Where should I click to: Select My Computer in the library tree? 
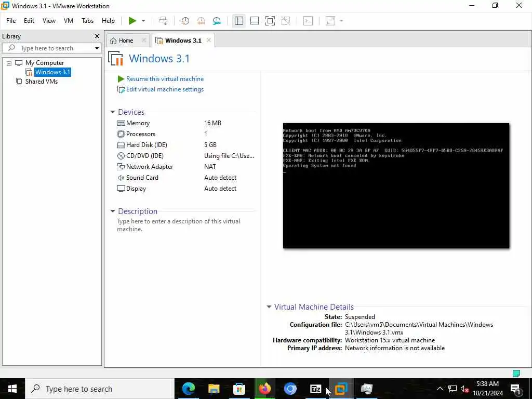(45, 63)
